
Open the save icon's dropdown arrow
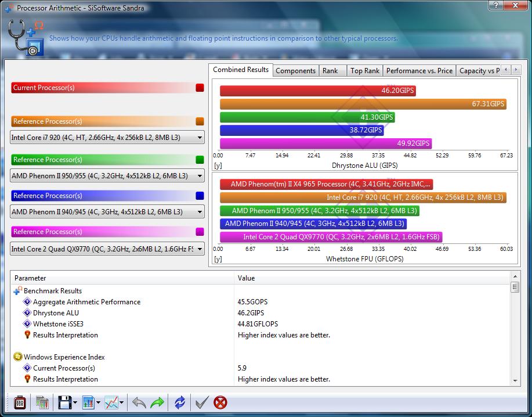tap(75, 403)
